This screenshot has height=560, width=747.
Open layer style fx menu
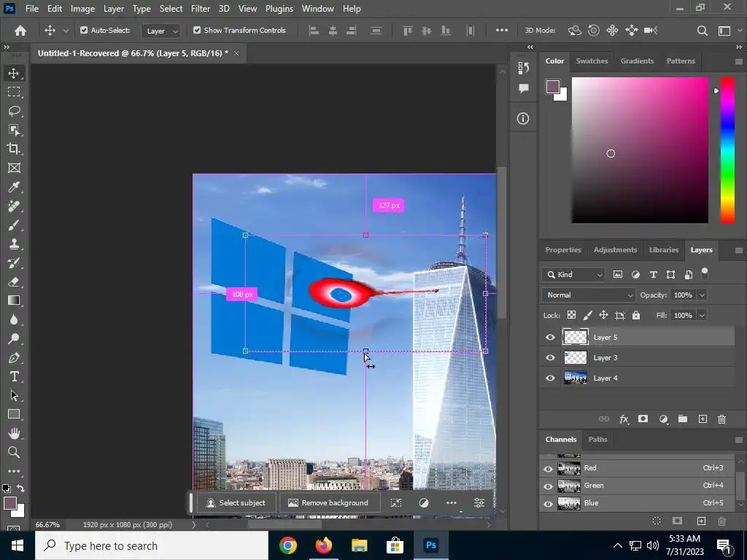coord(624,419)
